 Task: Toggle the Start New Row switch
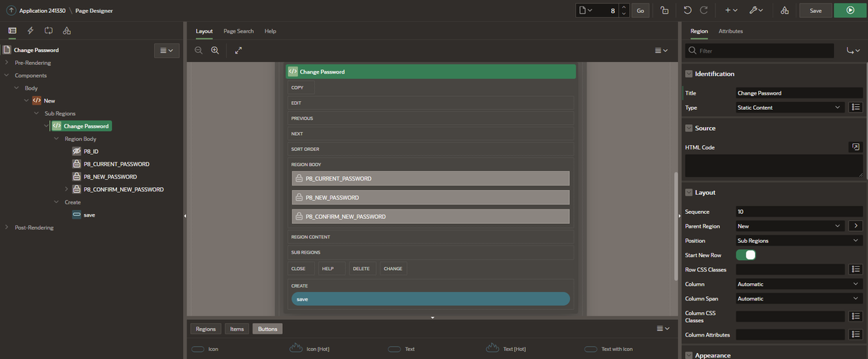click(x=746, y=255)
